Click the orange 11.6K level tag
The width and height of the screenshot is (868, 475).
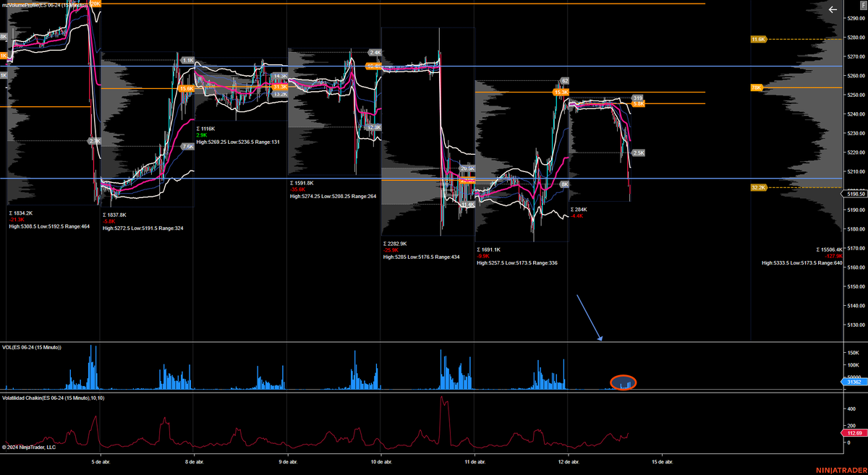(758, 39)
